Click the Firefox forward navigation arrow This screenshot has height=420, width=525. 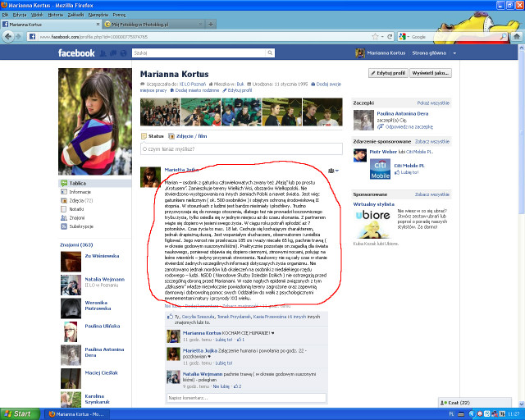[x=19, y=37]
